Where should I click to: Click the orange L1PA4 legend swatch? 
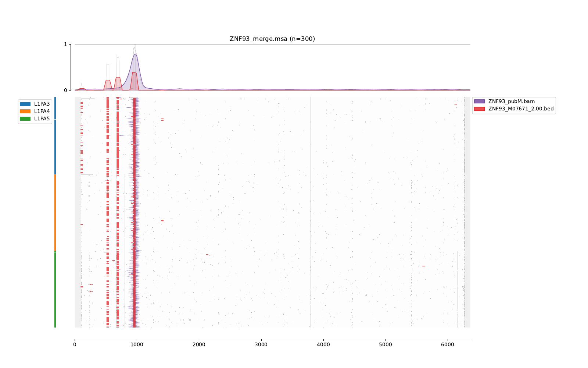(x=25, y=112)
